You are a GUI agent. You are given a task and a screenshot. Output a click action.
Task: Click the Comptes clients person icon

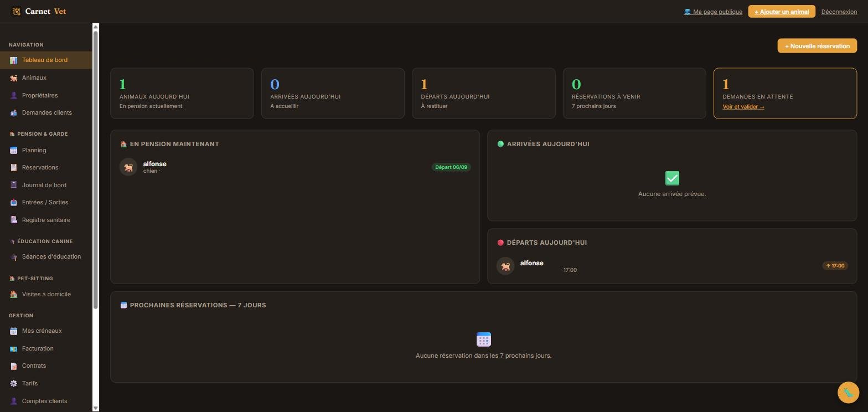coord(13,401)
